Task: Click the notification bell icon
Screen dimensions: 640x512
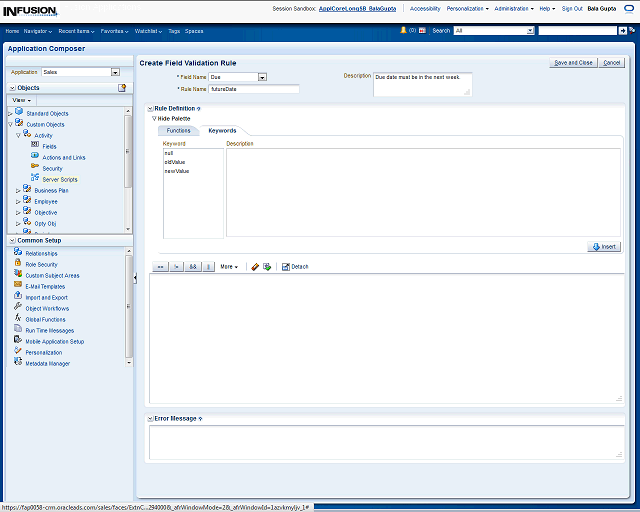Action: 404,31
